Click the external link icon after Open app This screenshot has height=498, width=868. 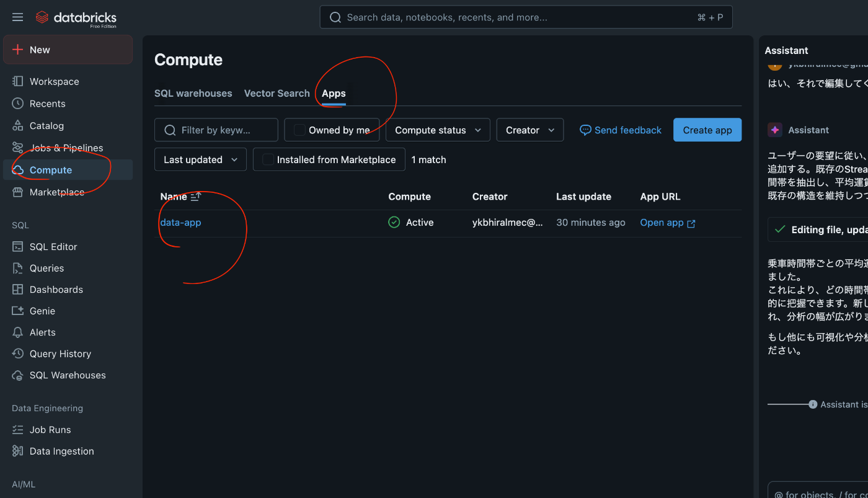tap(691, 223)
